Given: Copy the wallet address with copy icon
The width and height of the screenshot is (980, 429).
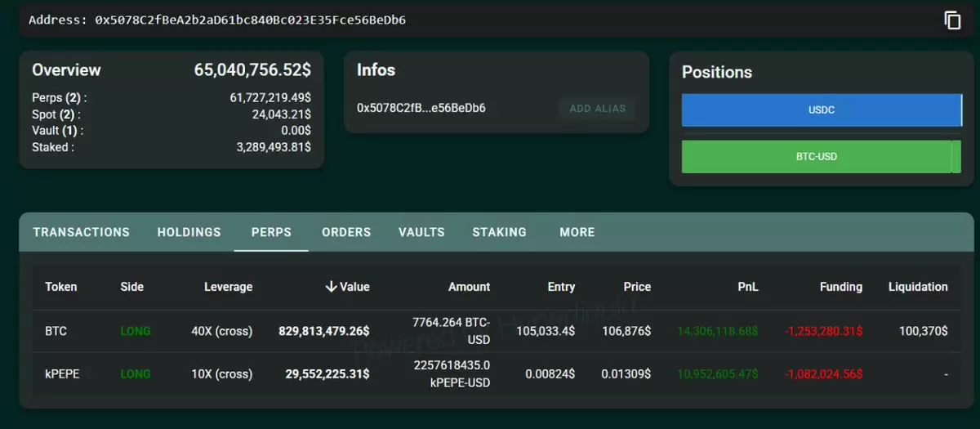Looking at the screenshot, I should pyautogui.click(x=952, y=20).
